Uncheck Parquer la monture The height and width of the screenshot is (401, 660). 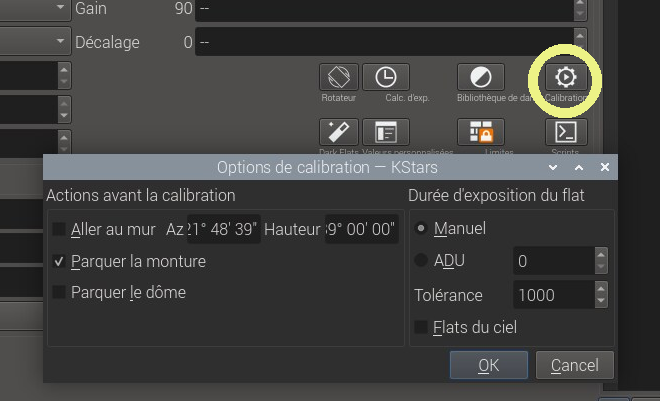pyautogui.click(x=60, y=261)
